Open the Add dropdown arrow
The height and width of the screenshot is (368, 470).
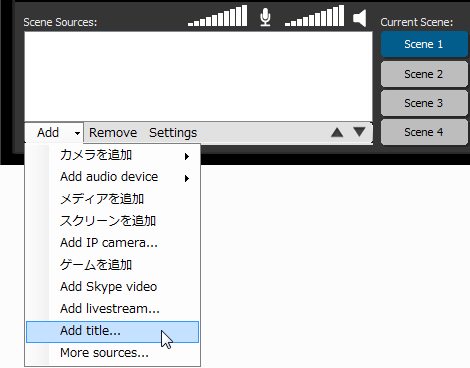point(77,133)
